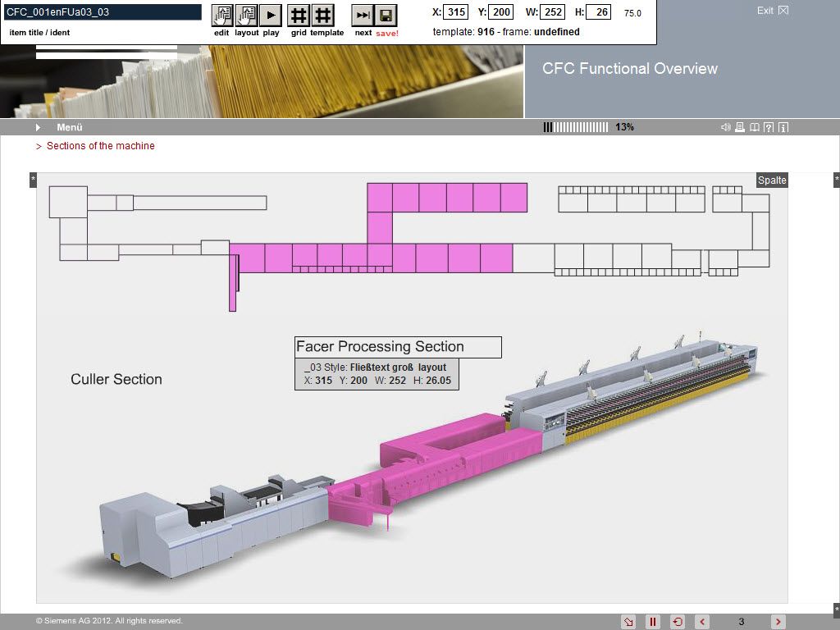Open help via question mark icon
Screen dimensions: 840x630
769,127
